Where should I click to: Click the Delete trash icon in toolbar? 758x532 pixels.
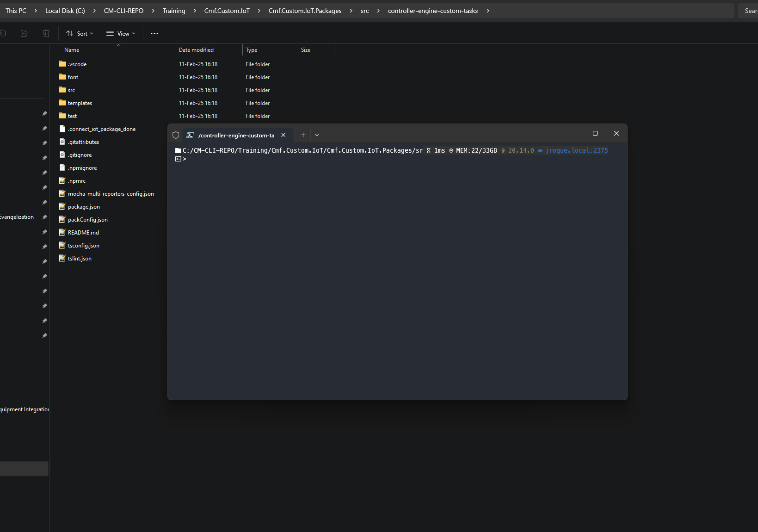coord(46,33)
